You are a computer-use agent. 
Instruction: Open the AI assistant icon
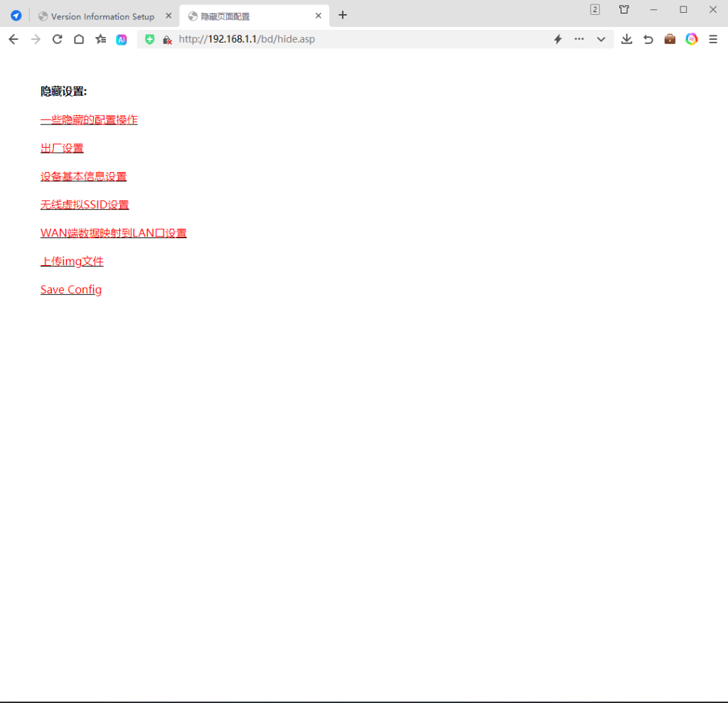click(x=122, y=40)
